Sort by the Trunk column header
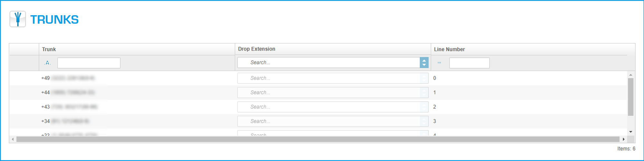The width and height of the screenshot is (644, 161). tap(49, 49)
